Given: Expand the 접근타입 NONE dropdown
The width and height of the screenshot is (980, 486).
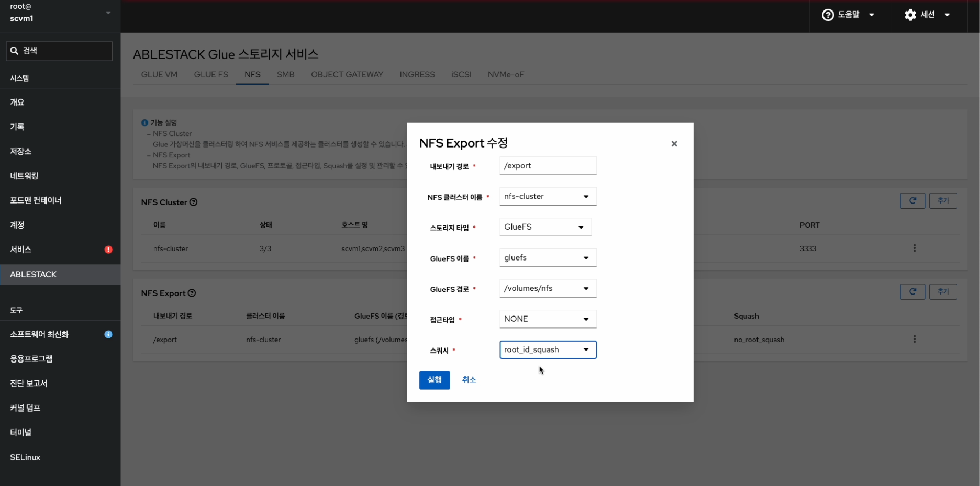Looking at the screenshot, I should pos(548,319).
